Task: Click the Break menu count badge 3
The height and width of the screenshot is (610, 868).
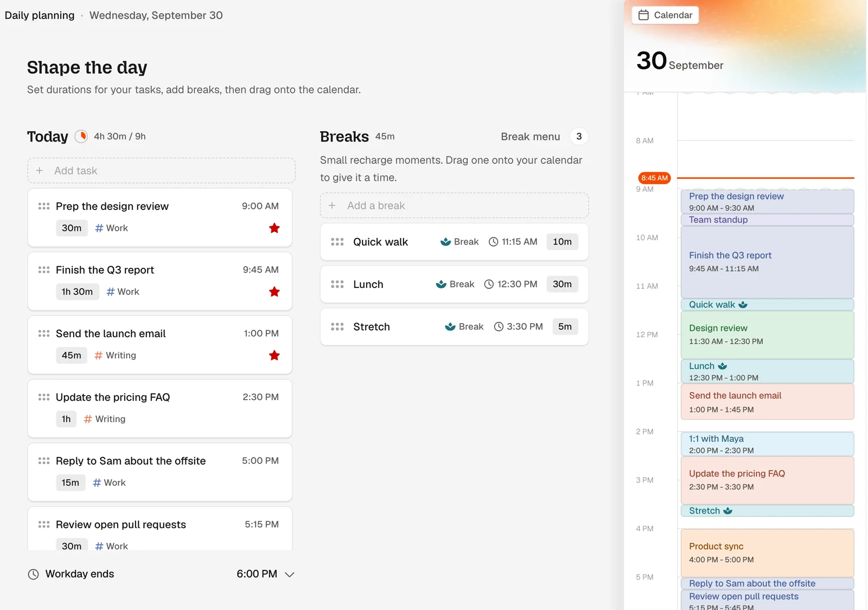Action: [x=579, y=137]
